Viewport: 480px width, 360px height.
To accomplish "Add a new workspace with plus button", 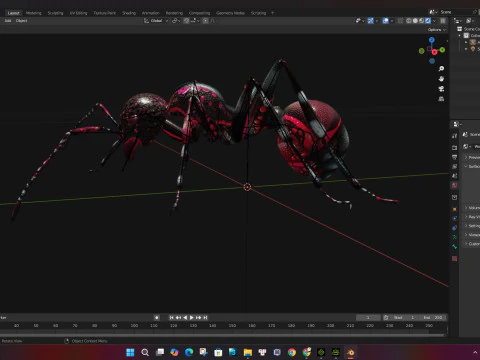I will (x=272, y=13).
